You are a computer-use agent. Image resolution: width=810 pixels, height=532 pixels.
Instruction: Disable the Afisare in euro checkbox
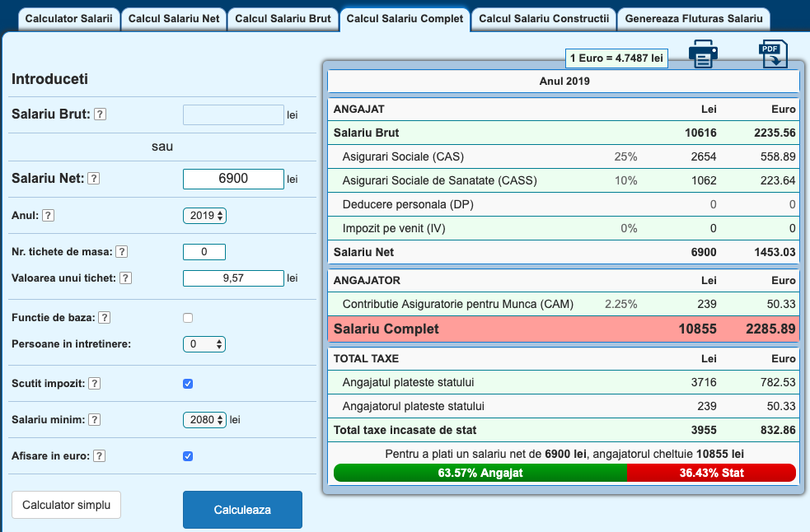click(188, 456)
